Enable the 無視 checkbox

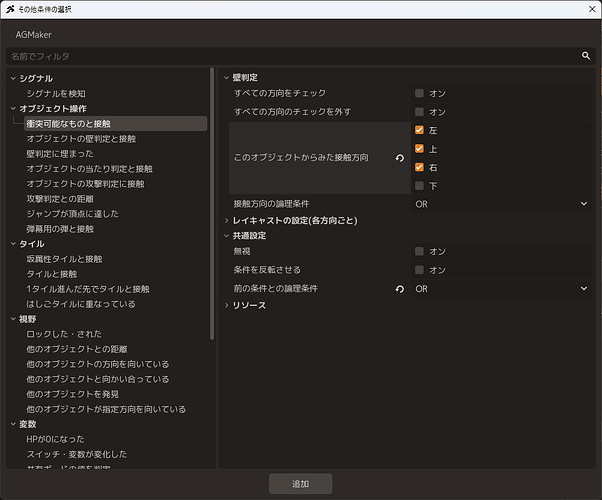tap(419, 251)
